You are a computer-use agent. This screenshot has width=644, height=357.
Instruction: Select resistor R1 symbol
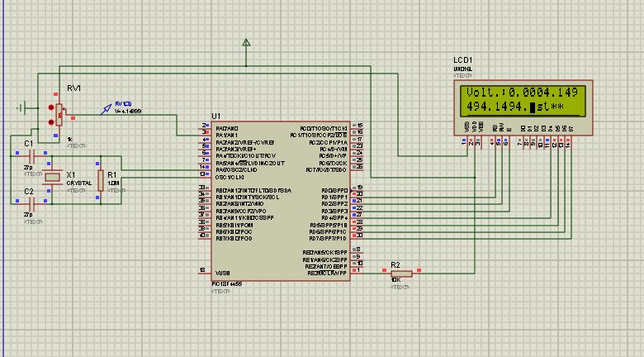(x=101, y=180)
